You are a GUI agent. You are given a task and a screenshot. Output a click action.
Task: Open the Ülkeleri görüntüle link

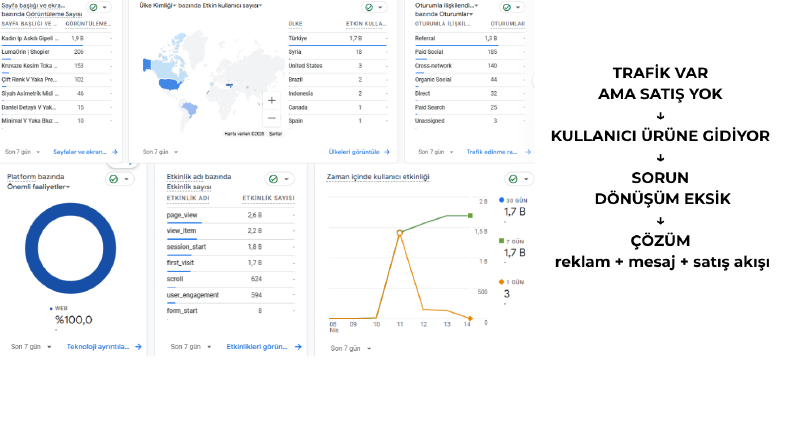(x=354, y=152)
